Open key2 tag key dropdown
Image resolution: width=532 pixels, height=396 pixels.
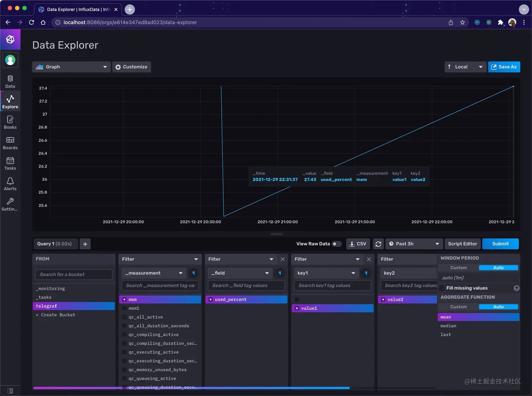408,273
